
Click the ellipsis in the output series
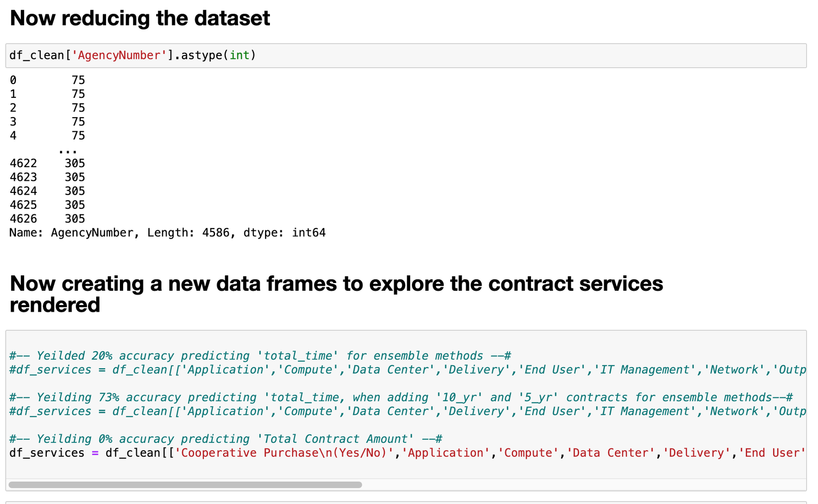[x=68, y=150]
